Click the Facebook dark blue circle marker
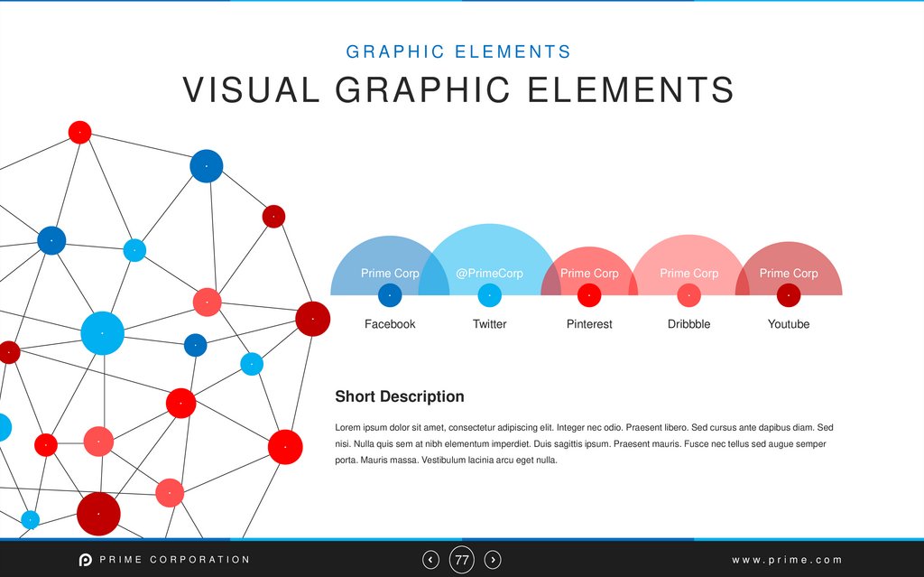 (x=390, y=295)
